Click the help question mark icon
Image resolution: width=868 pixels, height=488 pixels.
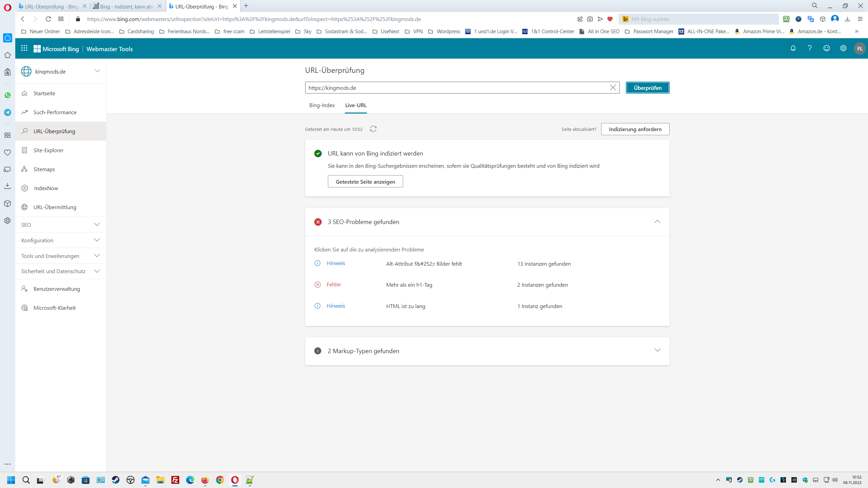pos(810,48)
